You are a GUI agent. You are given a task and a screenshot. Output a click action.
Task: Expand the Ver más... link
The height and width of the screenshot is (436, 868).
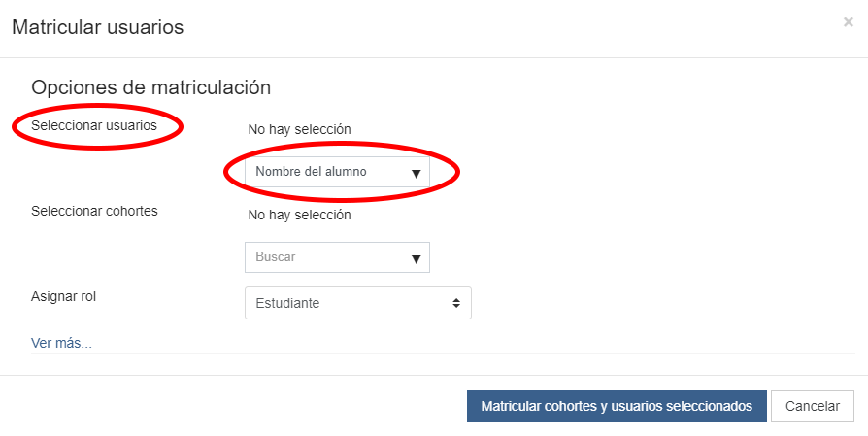pos(61,343)
